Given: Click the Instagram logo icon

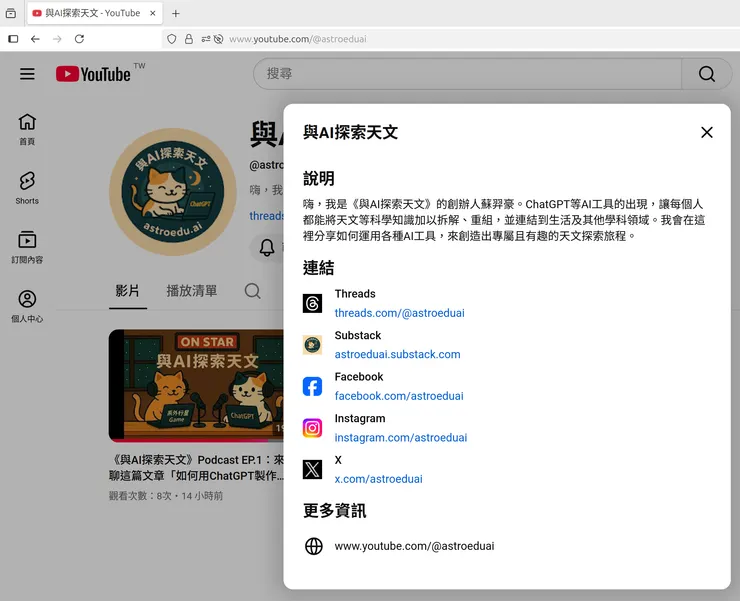Looking at the screenshot, I should click(312, 428).
